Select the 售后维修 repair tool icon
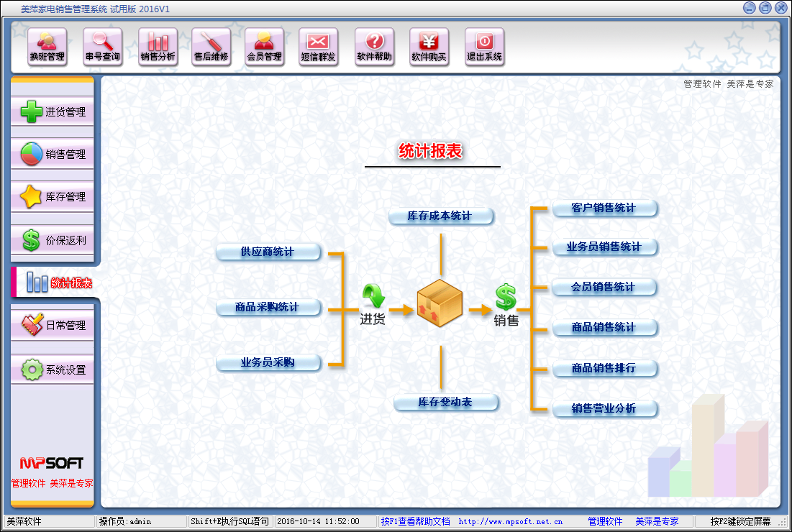 tap(211, 42)
